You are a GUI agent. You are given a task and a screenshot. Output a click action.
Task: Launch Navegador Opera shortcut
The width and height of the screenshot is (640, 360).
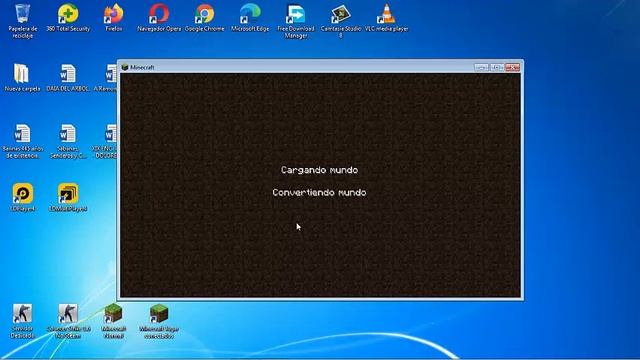tap(159, 18)
